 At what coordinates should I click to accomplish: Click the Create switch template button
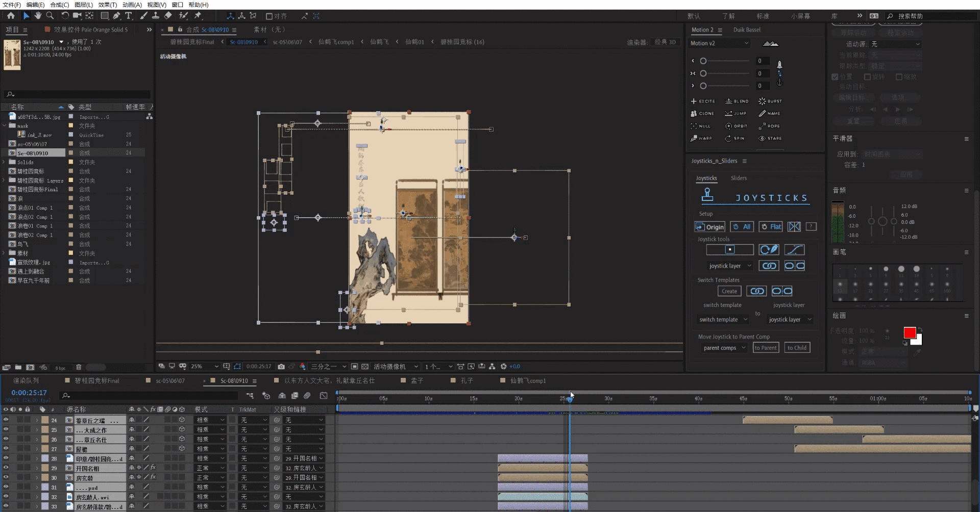point(729,291)
